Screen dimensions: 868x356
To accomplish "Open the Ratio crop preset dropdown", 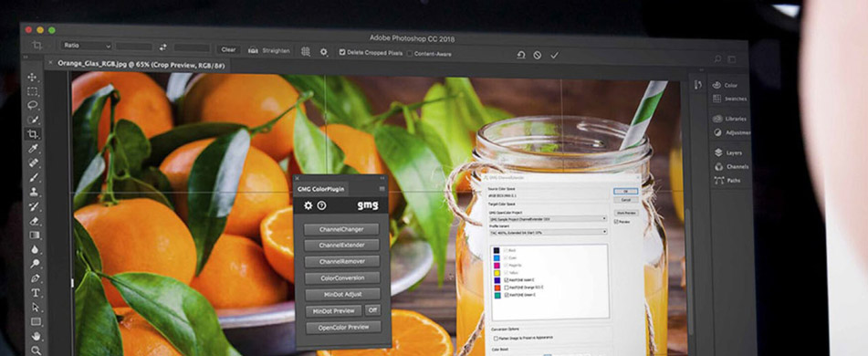I will tap(87, 46).
